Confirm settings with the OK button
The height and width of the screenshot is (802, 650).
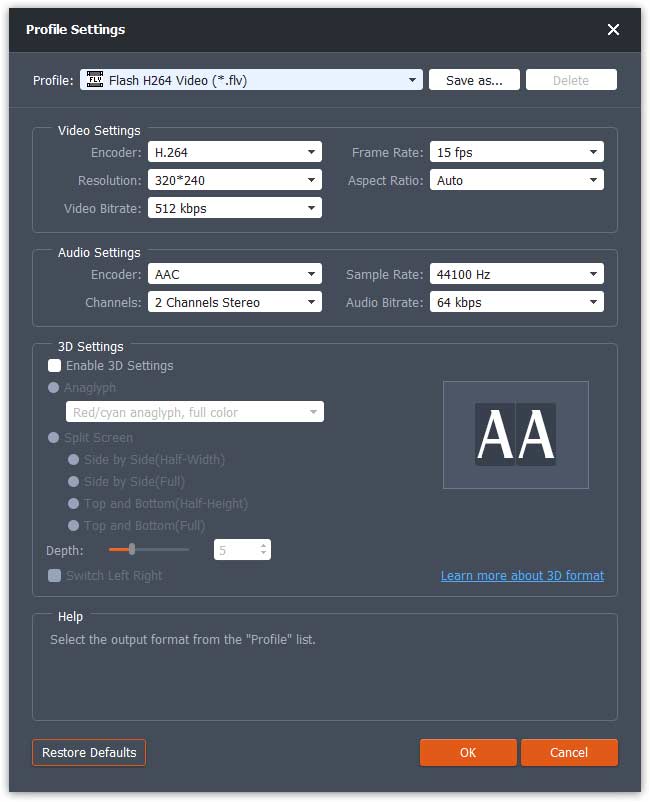pos(468,752)
